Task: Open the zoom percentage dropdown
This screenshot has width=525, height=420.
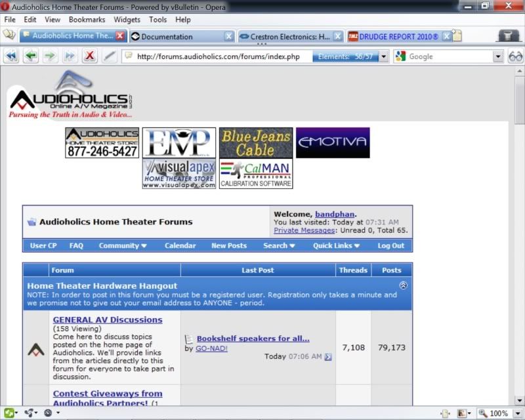Action: pyautogui.click(x=518, y=413)
